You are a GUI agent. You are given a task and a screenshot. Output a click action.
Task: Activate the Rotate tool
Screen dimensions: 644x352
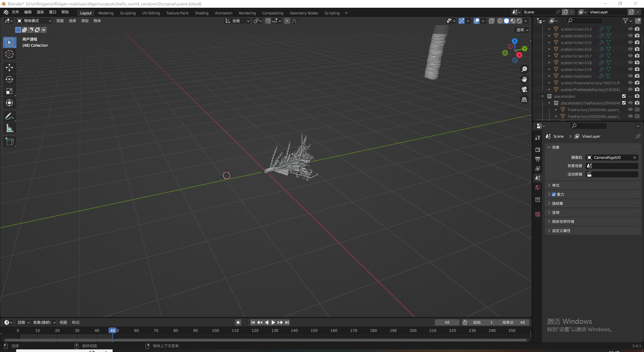pyautogui.click(x=9, y=79)
